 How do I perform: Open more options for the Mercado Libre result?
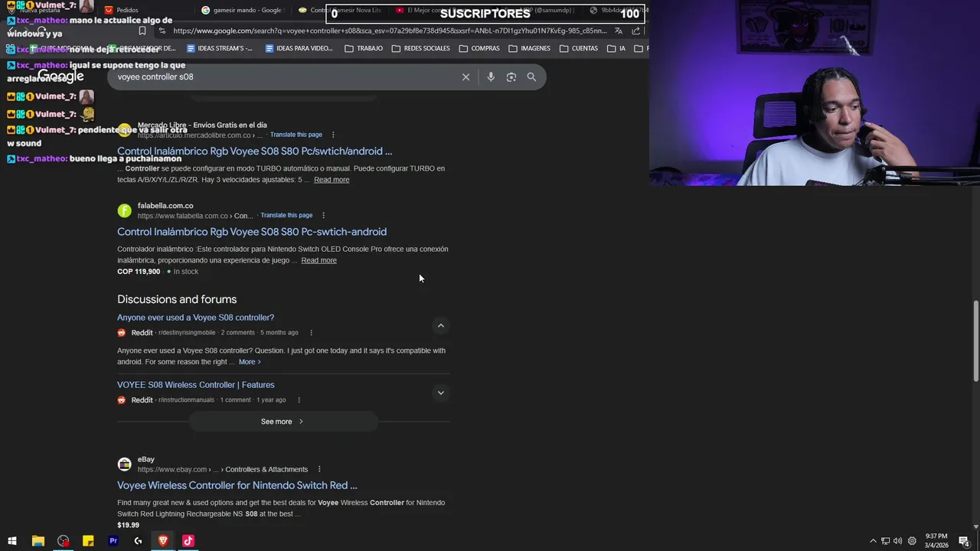click(333, 135)
